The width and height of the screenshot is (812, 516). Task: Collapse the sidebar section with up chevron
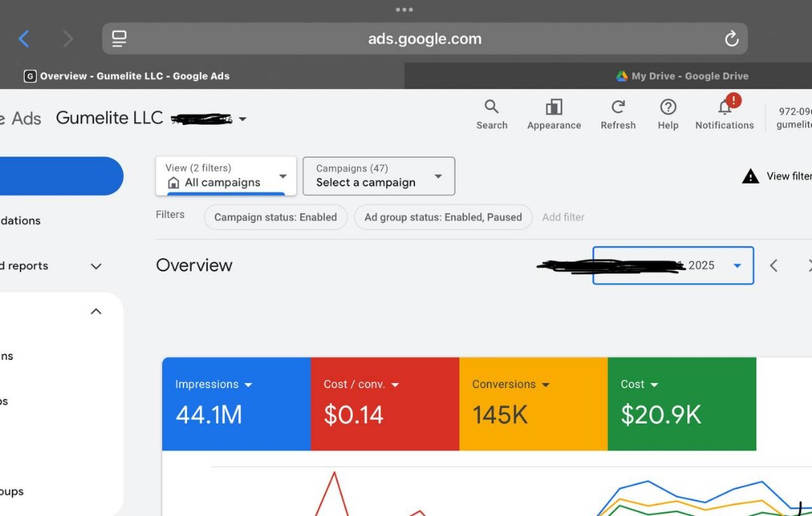point(95,311)
